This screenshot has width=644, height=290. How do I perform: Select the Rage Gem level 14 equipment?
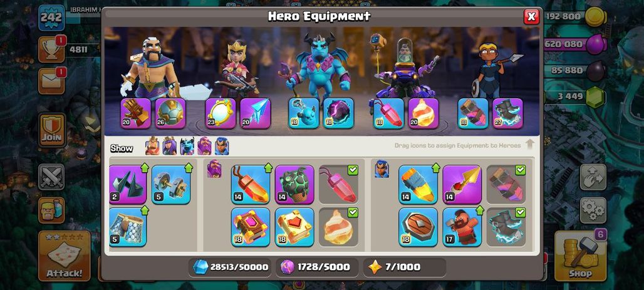click(251, 184)
